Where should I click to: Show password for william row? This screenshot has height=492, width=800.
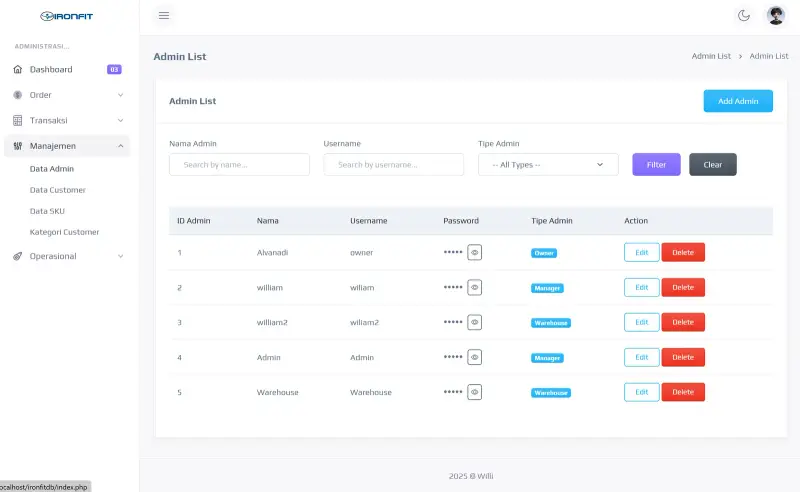pos(474,287)
